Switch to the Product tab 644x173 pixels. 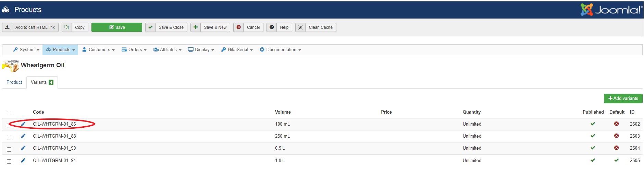[14, 82]
